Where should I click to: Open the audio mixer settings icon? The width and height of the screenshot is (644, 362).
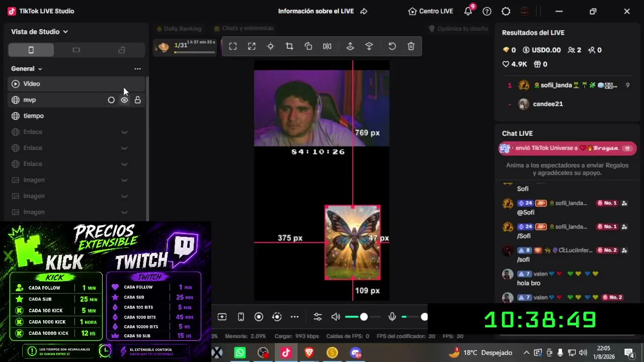click(317, 317)
